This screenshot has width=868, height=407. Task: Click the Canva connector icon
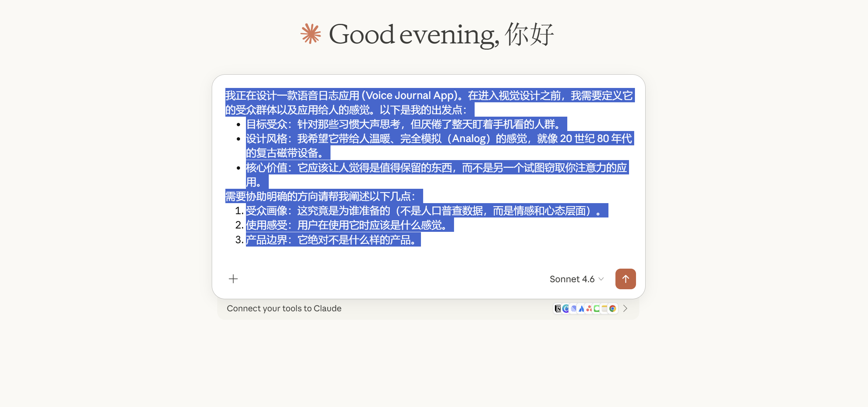[566, 308]
